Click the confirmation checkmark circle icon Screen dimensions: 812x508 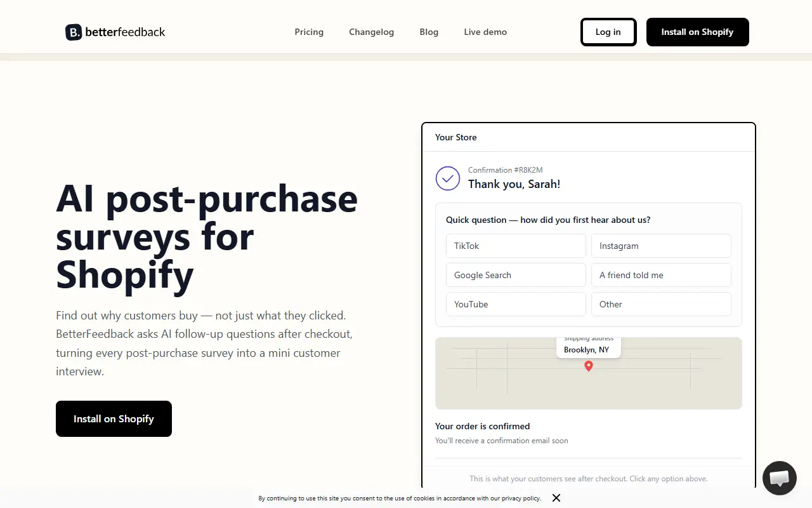(448, 178)
